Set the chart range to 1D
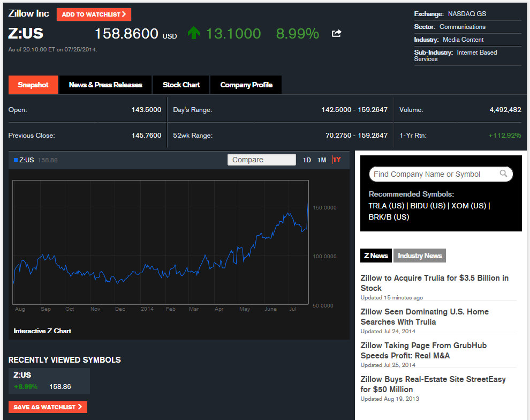The height and width of the screenshot is (420, 530). pyautogui.click(x=307, y=160)
